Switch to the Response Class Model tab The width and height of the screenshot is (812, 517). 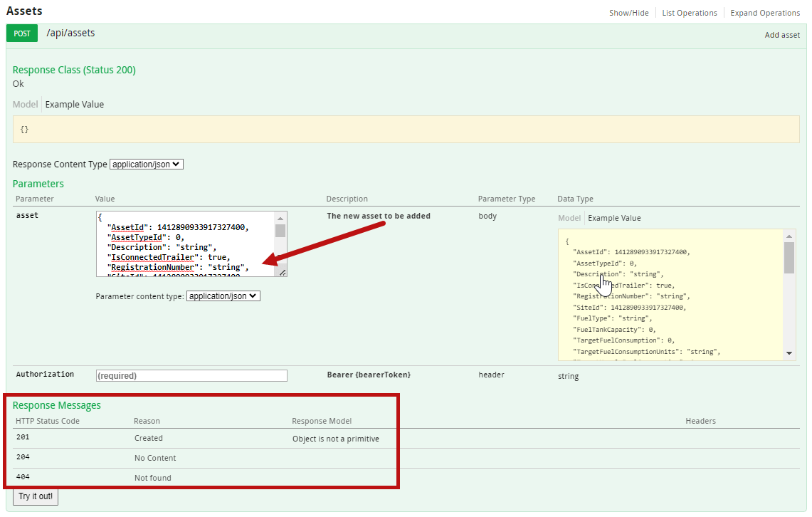click(x=25, y=104)
